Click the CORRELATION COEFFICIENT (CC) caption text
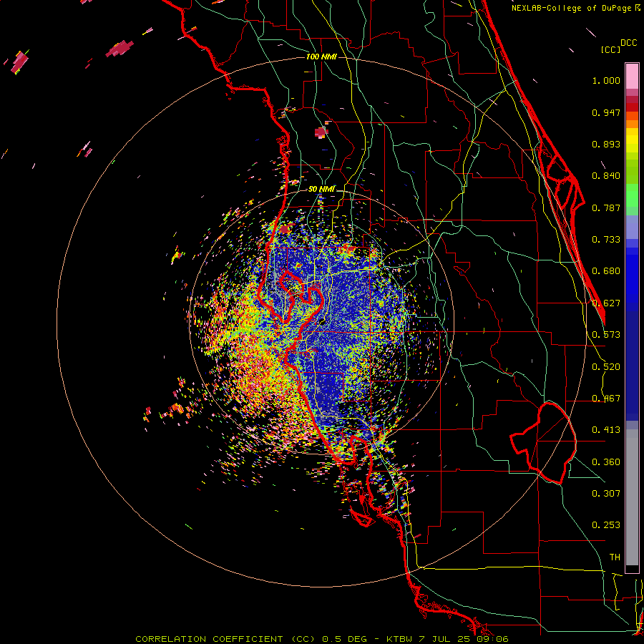644x644 pixels. (225, 639)
